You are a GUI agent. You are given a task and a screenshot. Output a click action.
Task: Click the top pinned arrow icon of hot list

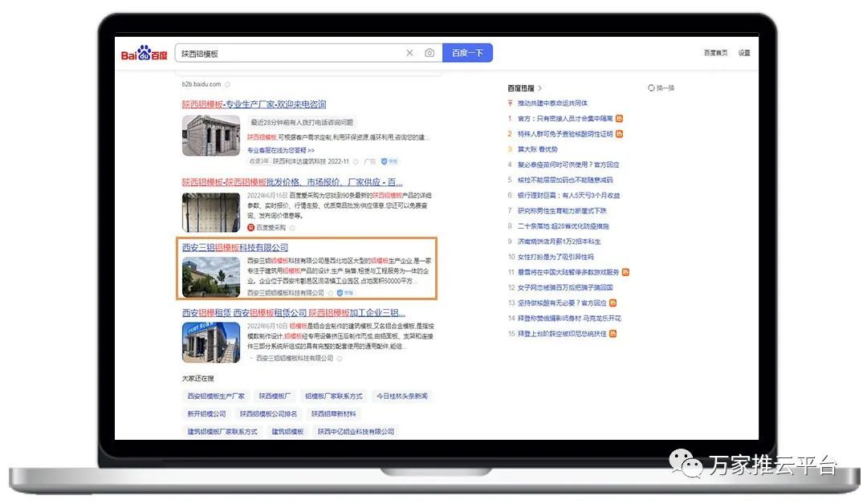[x=510, y=104]
